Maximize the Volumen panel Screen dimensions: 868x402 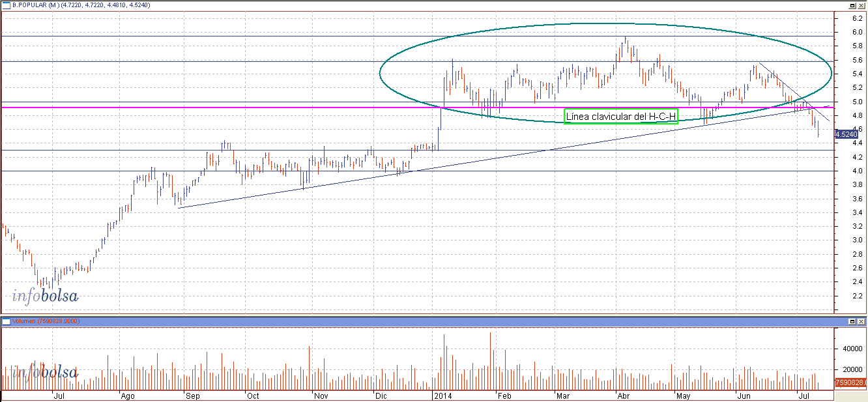pos(853,321)
